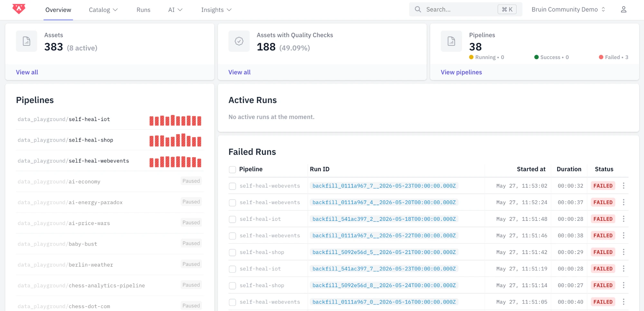Open pipeline data_playground/self-heal-webevents

click(x=73, y=161)
